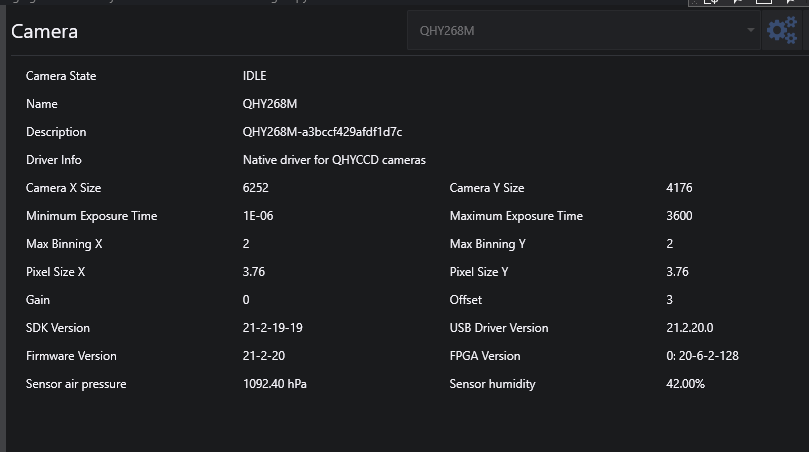Select FPGA version 0: 20-6-2-128
809x452 pixels.
coord(702,356)
